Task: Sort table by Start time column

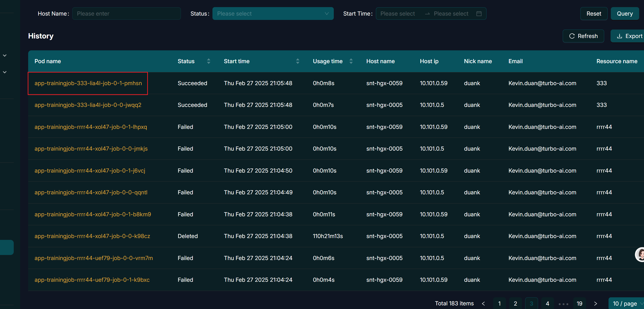Action: pyautogui.click(x=297, y=61)
